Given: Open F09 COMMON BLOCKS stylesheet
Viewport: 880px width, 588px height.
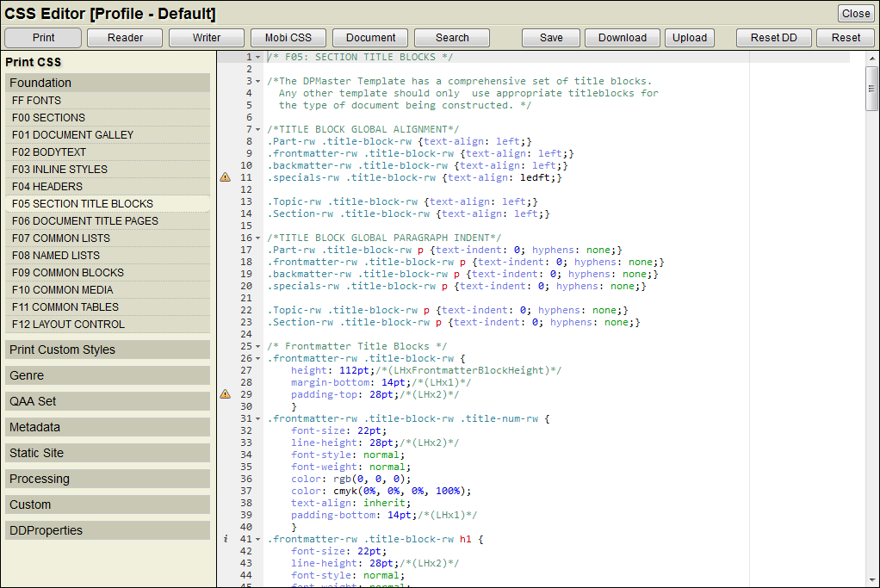Looking at the screenshot, I should click(x=108, y=273).
